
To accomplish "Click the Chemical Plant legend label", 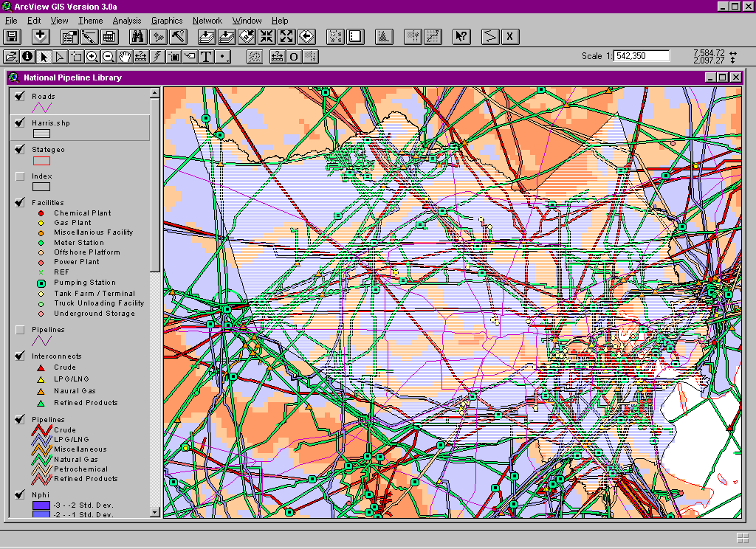I will 83,213.
